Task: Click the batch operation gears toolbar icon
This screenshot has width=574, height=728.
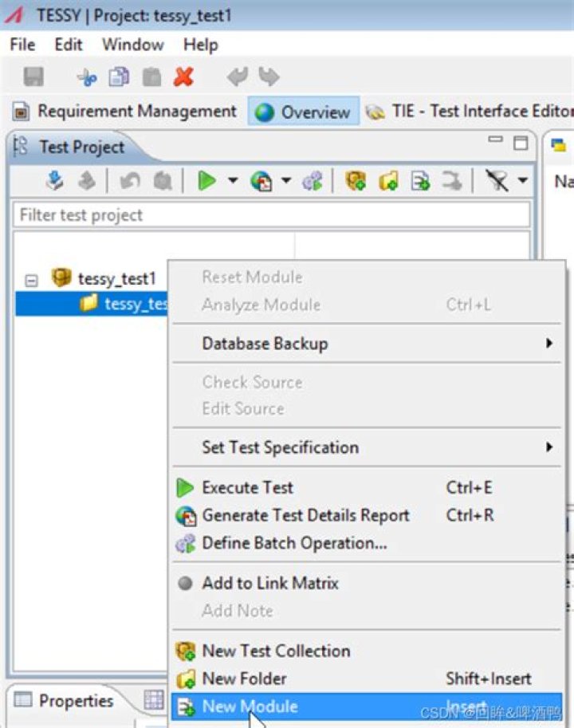Action: click(x=313, y=181)
